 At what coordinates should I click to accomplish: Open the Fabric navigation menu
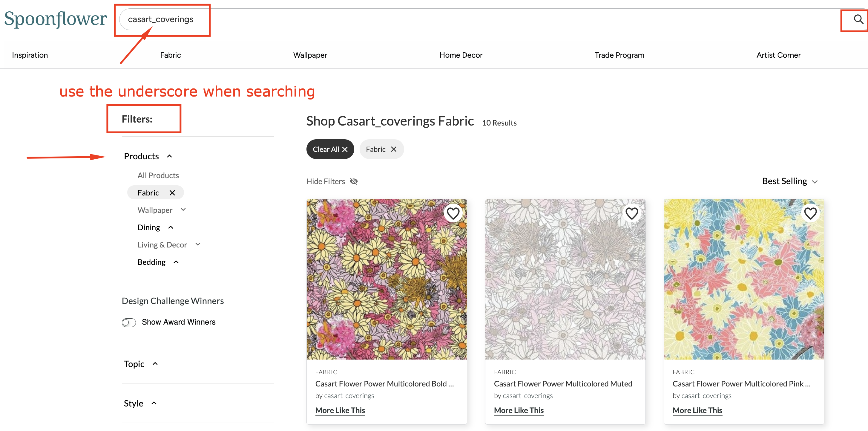171,55
